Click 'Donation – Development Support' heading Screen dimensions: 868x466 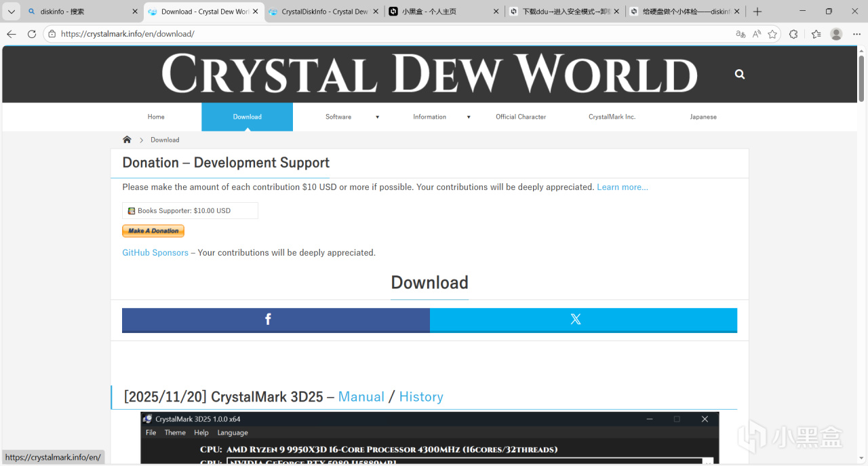point(226,163)
